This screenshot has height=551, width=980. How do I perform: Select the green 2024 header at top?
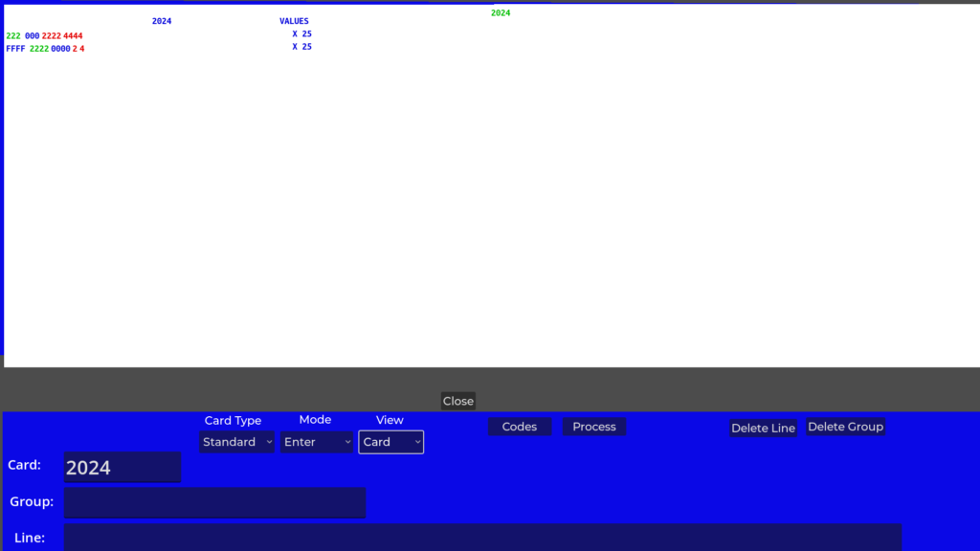[501, 13]
